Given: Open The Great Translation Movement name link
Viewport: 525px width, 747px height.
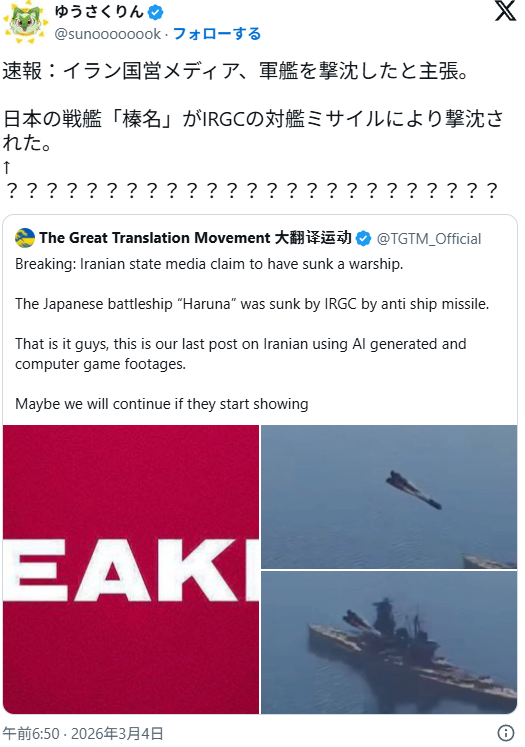Looking at the screenshot, I should click(195, 238).
